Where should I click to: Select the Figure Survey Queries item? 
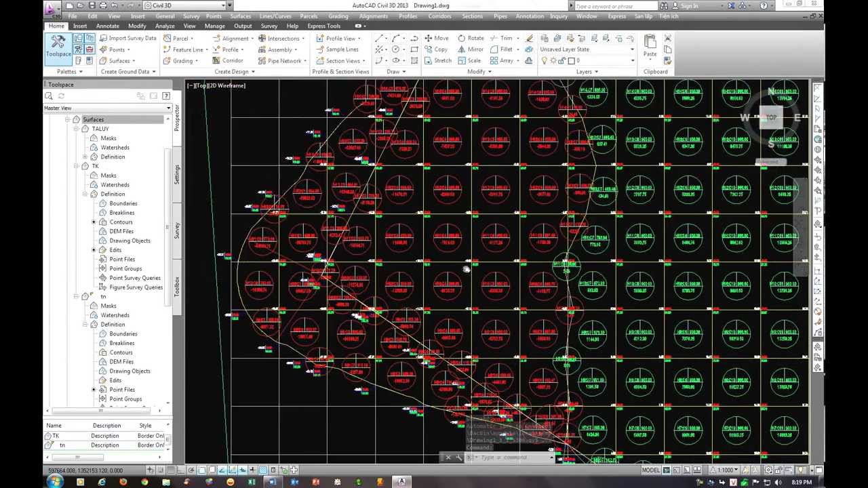136,287
